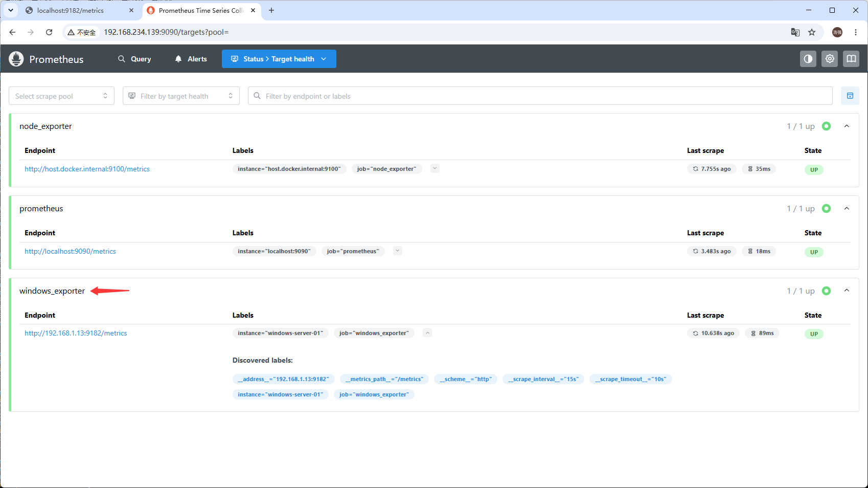Open the host.docker.internal:9100/metrics endpoint link
The width and height of the screenshot is (868, 488).
coord(87,169)
